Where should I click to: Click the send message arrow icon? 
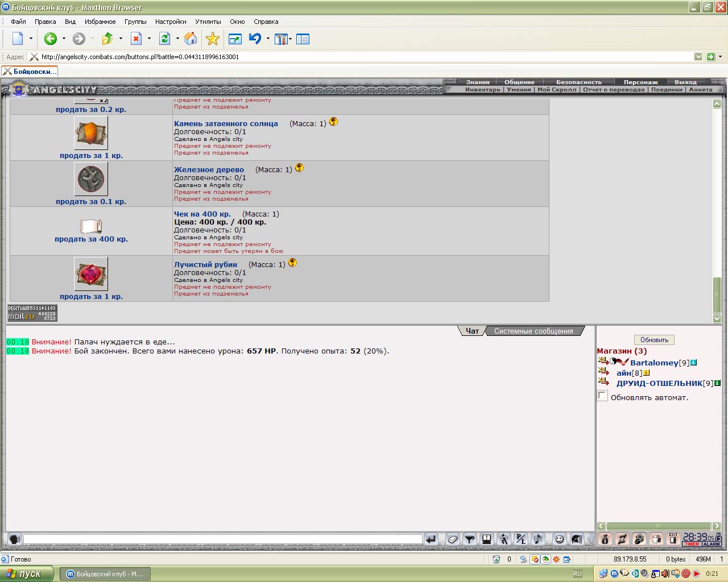click(x=431, y=539)
